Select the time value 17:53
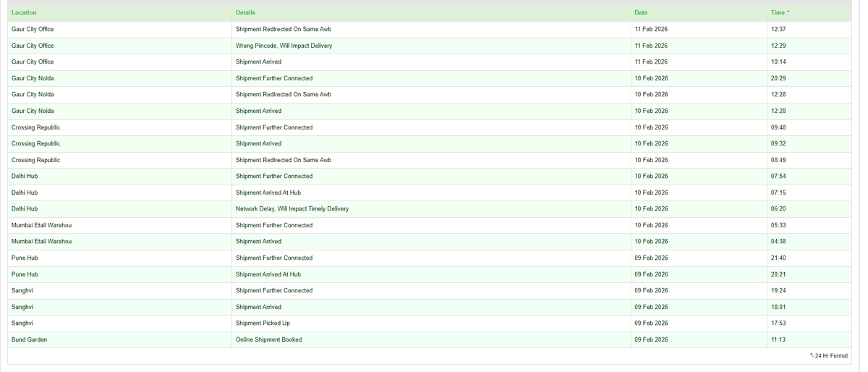The height and width of the screenshot is (372, 868). coord(778,324)
